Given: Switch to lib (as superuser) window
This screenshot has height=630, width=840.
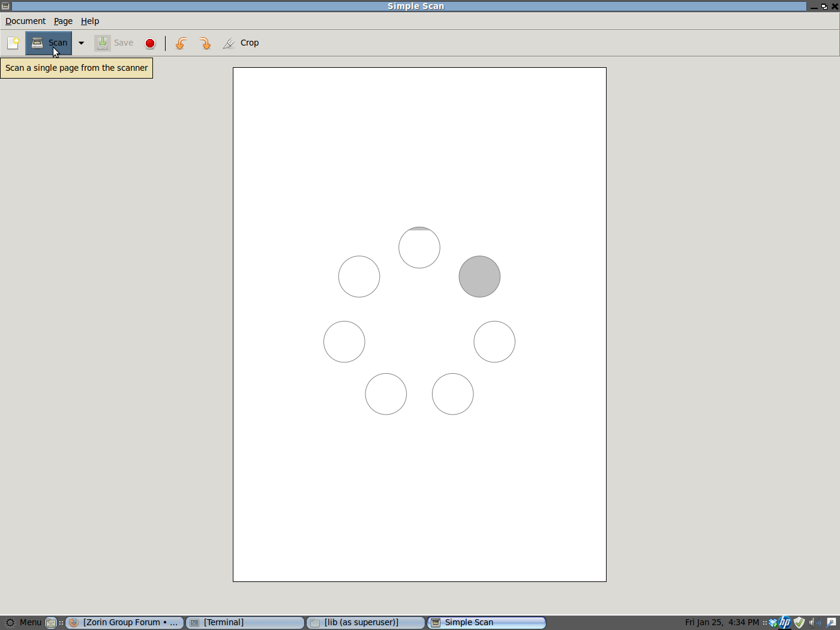Looking at the screenshot, I should pos(365,623).
